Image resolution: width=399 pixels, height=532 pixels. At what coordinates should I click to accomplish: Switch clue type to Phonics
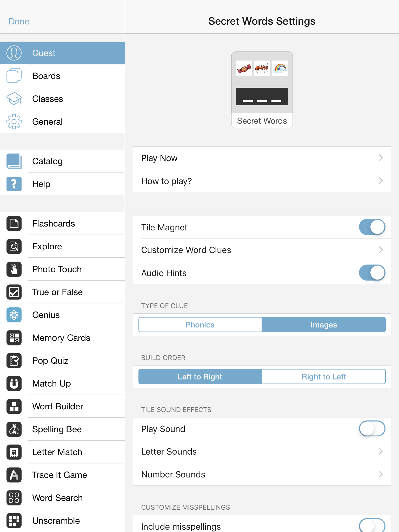(x=200, y=325)
